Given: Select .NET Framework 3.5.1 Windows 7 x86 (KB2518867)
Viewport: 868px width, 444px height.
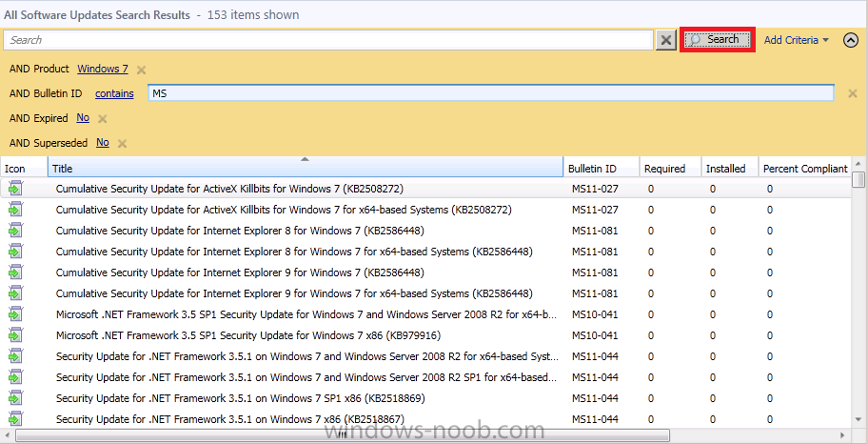Looking at the screenshot, I should (x=230, y=418).
